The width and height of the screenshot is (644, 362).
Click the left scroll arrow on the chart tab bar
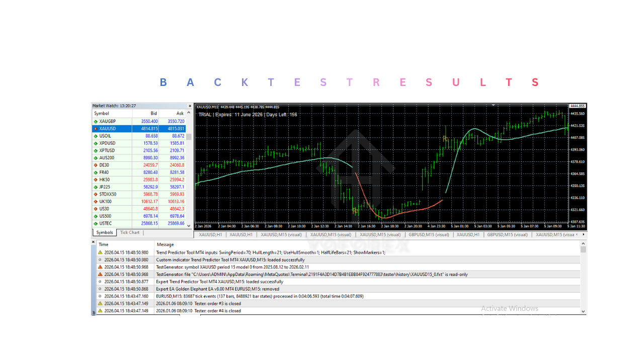pyautogui.click(x=576, y=234)
